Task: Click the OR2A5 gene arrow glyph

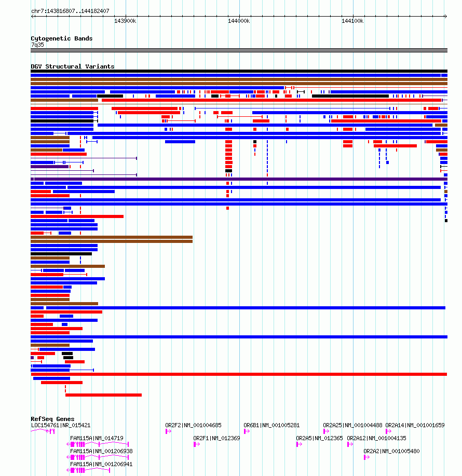Action: pyautogui.click(x=300, y=444)
